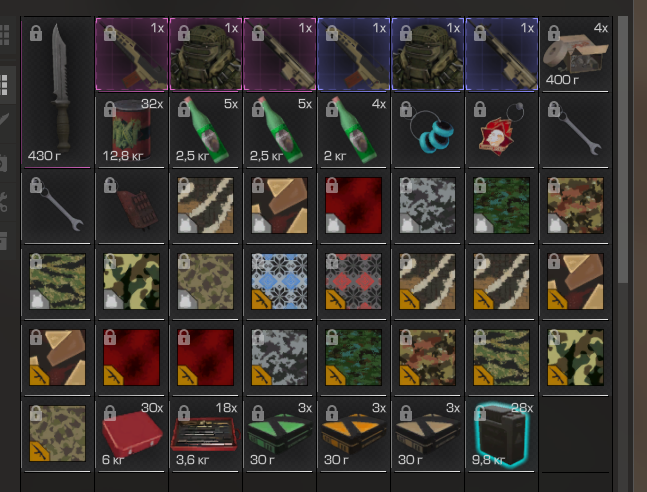
Task: Select the blue snowflake pattern weapon skin
Action: tap(279, 281)
